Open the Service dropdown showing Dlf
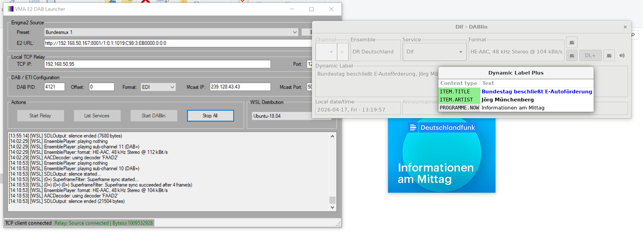Viewport: 644px width, 235px height. (434, 51)
